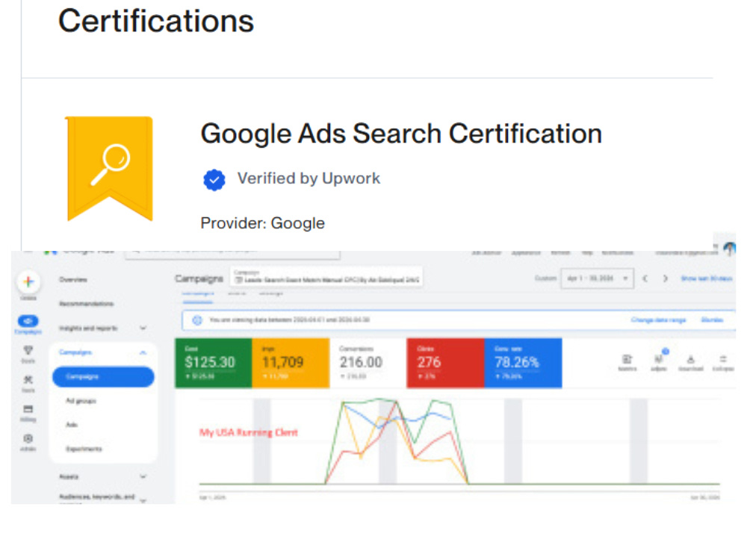The width and height of the screenshot is (747, 560).
Task: Open Recommendations in the side menu
Action: tap(86, 304)
